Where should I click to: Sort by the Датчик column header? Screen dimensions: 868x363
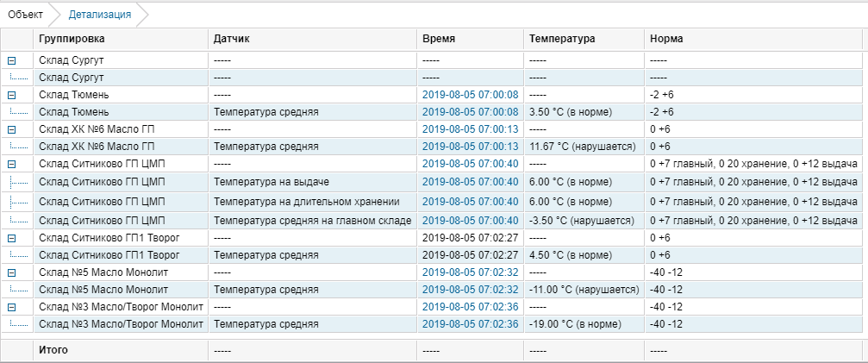[x=232, y=39]
